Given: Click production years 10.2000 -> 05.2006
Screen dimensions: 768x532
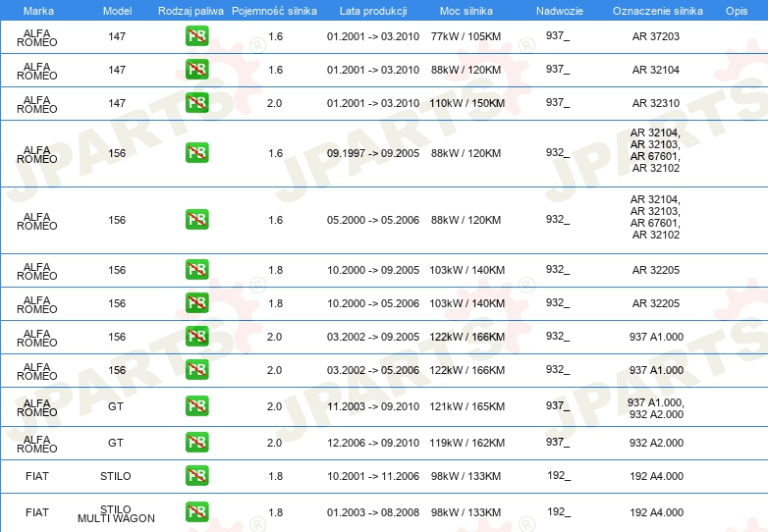Looking at the screenshot, I should point(373,303).
